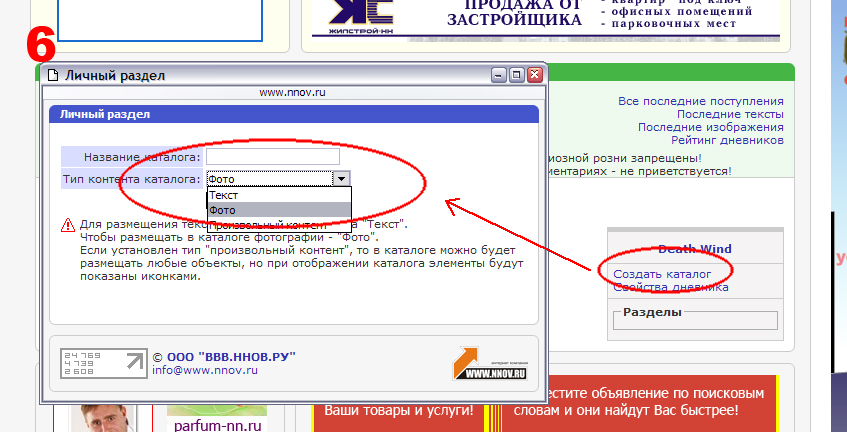Open the 'Все последние поступления' link
Viewport: 847px width, 432px height.
coord(701,101)
